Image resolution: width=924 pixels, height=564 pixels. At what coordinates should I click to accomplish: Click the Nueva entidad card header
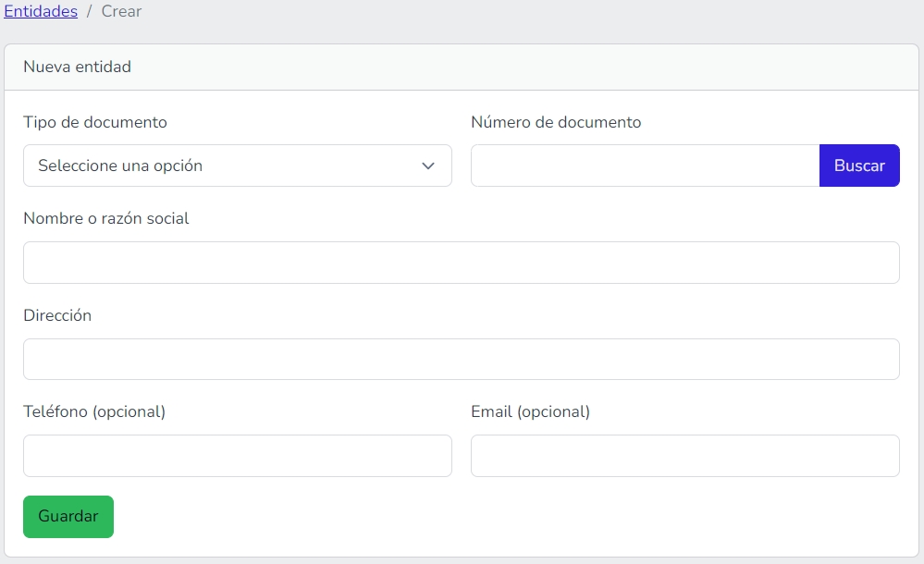coord(78,67)
